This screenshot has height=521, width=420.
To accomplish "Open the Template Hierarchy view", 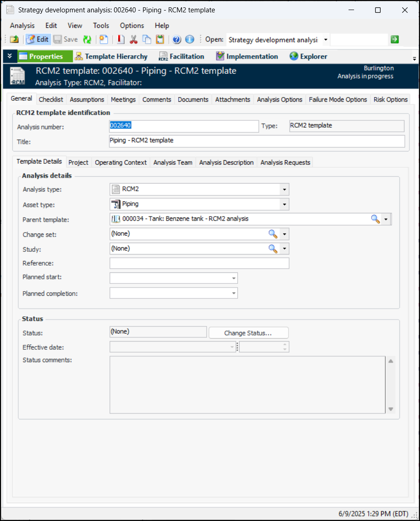I will click(x=111, y=56).
